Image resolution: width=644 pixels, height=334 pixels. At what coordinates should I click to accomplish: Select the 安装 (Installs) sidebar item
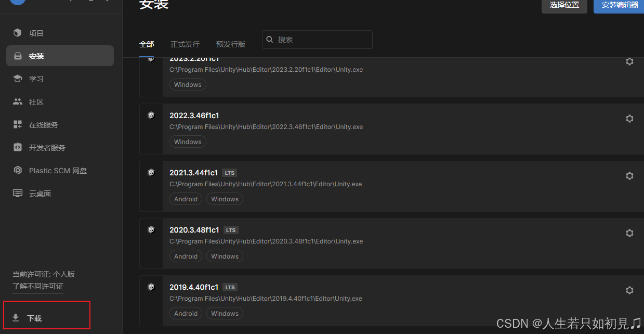point(60,56)
